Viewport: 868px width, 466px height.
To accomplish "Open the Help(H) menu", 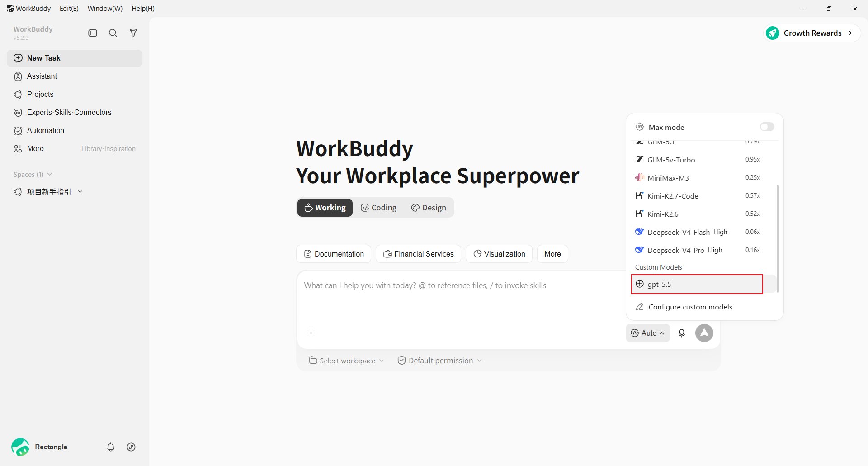I will 143,9.
